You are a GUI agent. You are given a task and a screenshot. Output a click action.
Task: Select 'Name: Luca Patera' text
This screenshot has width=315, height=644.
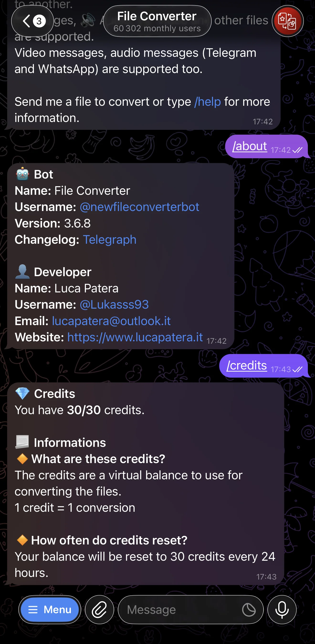67,288
